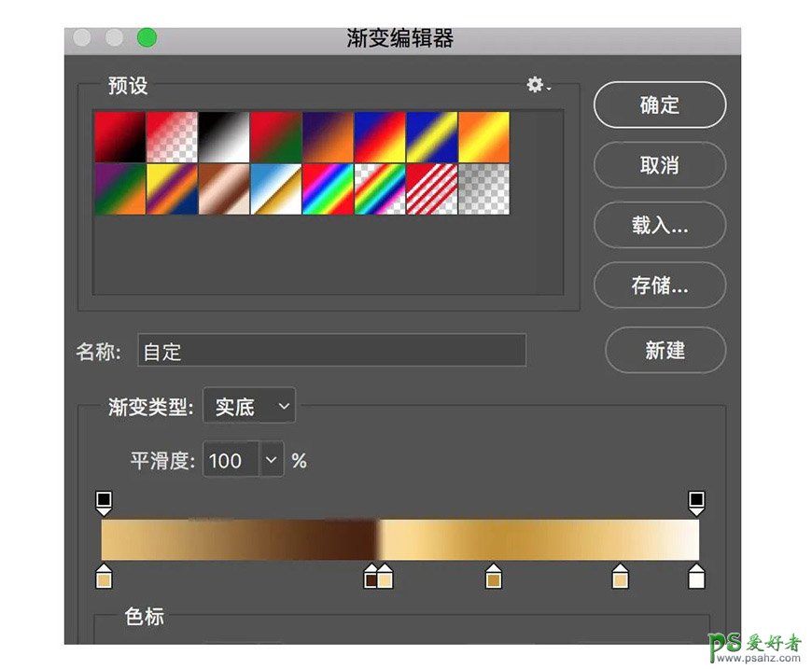This screenshot has height=669, width=812.
Task: Select the rainbow spectrum gradient preset
Action: [x=328, y=189]
